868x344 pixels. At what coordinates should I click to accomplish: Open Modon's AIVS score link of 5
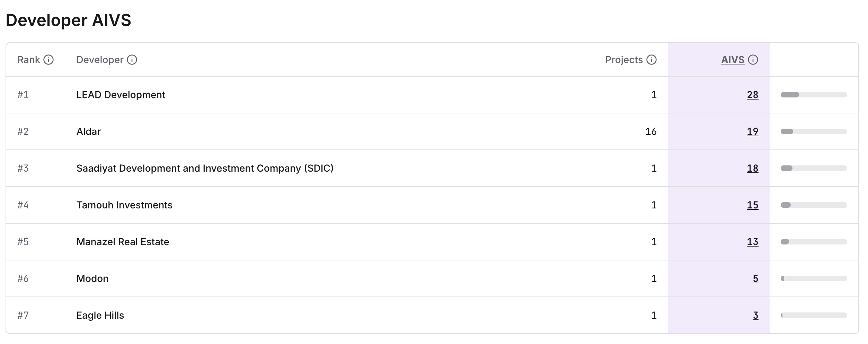[755, 279]
